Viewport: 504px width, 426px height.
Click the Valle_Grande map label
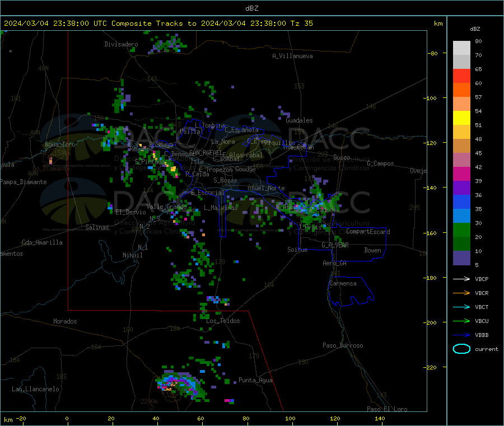point(166,207)
